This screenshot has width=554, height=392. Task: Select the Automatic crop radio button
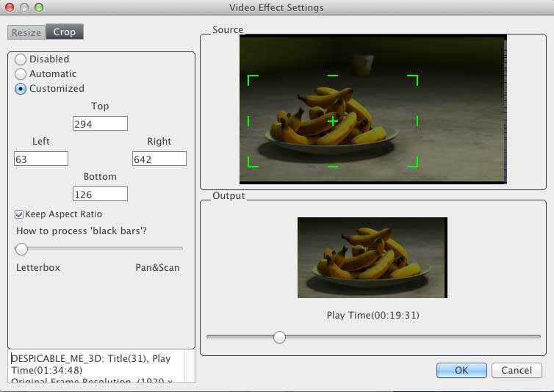(21, 74)
